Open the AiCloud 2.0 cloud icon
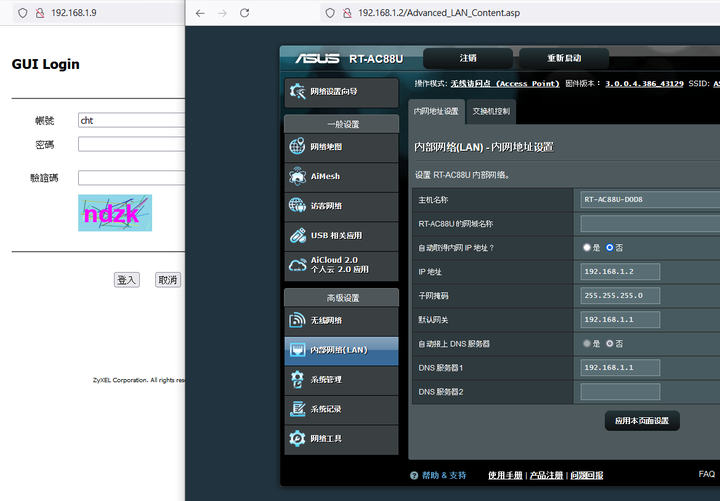The height and width of the screenshot is (501, 720). [298, 265]
